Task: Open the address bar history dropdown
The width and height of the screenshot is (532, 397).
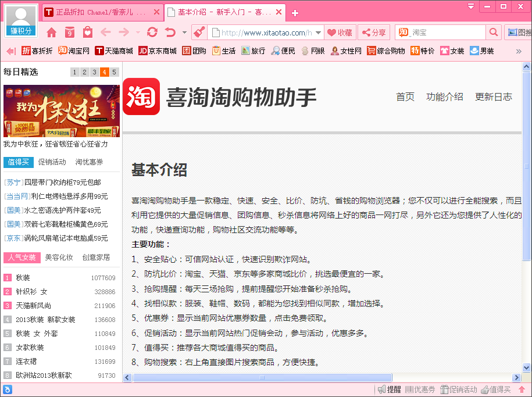Action: click(x=318, y=33)
